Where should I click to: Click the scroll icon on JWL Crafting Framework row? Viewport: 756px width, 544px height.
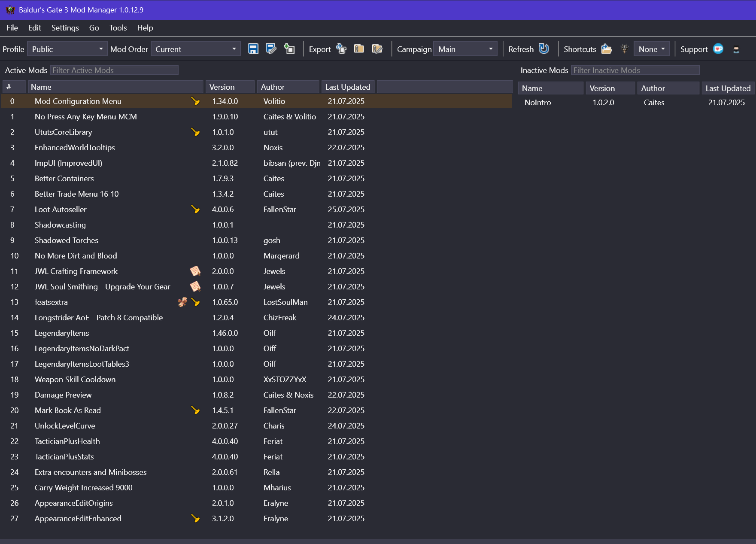195,271
